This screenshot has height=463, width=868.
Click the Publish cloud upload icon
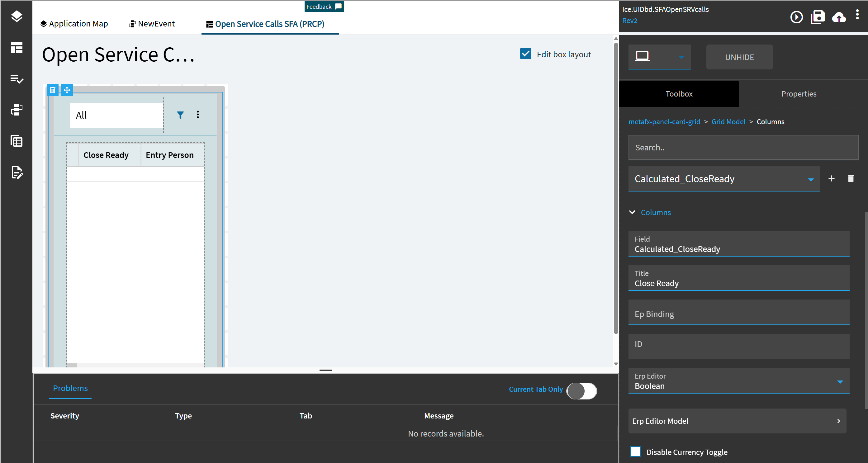839,17
